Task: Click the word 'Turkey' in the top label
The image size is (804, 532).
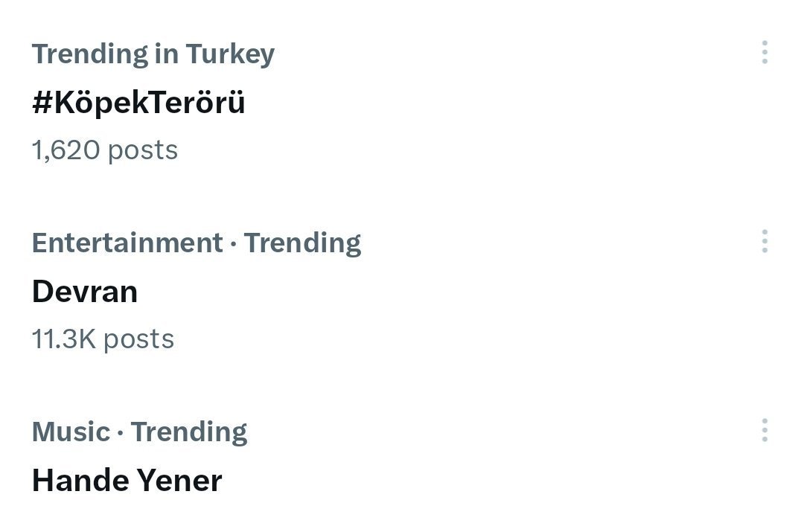Action: pyautogui.click(x=230, y=54)
